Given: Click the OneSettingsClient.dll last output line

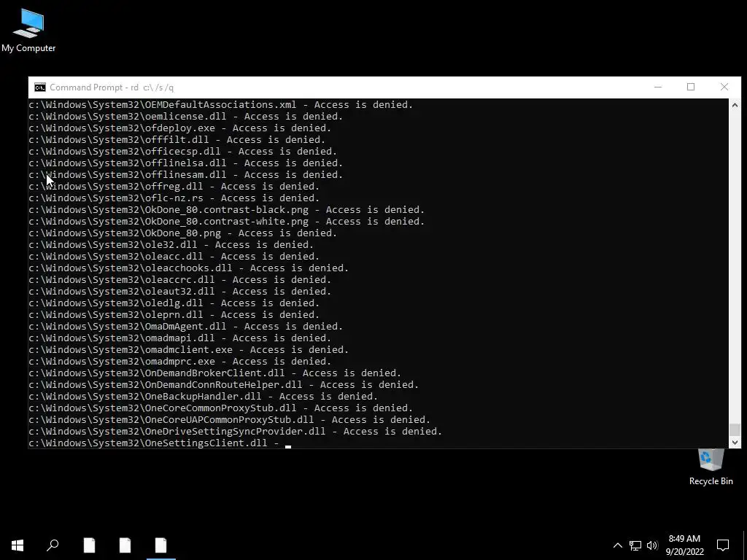Looking at the screenshot, I should click(x=160, y=443).
